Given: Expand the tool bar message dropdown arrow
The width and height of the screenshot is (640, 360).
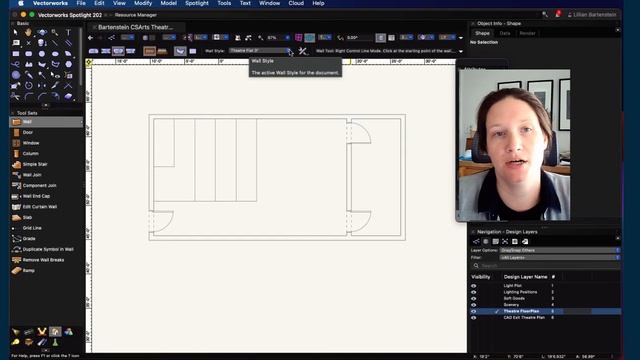Looking at the screenshot, I should click(x=461, y=51).
